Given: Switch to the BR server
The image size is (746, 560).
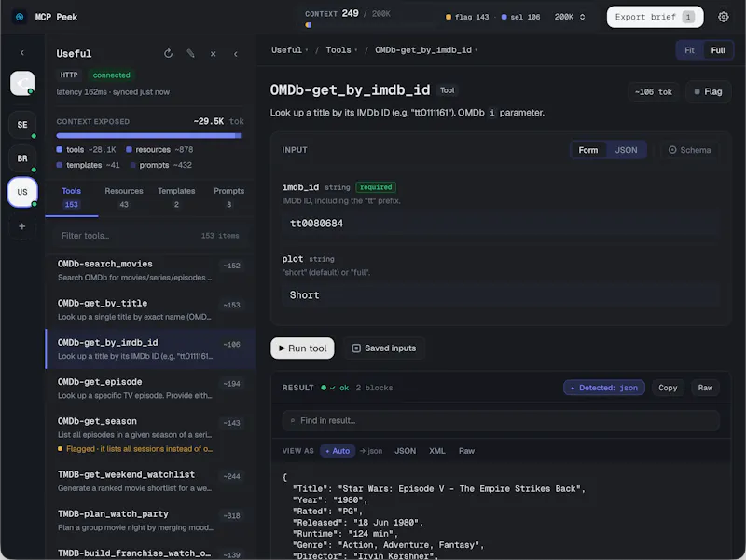Looking at the screenshot, I should click(x=22, y=158).
